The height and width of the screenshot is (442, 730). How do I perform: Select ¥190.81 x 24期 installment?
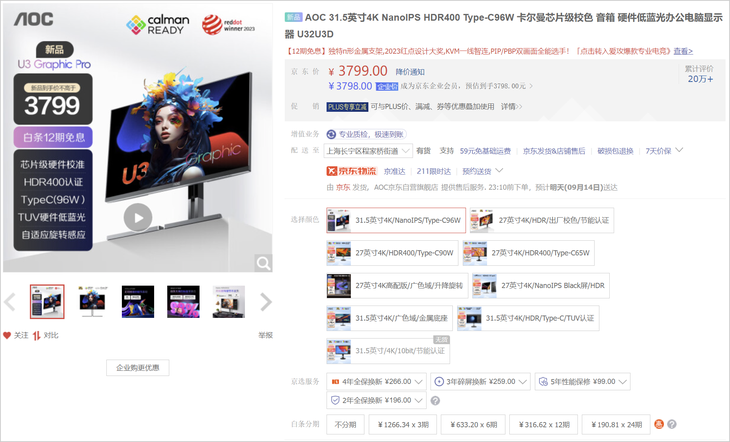(x=616, y=424)
